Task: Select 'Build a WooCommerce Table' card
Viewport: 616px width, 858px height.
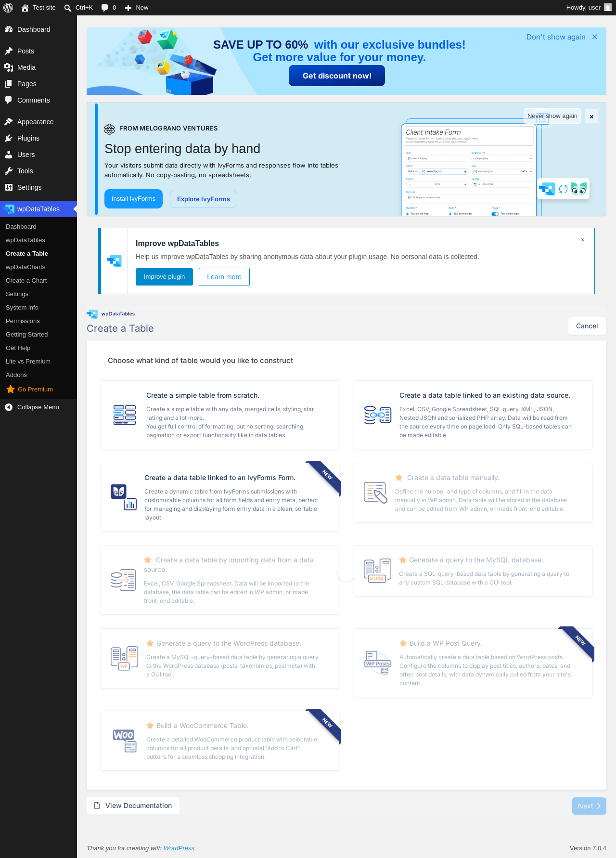Action: [220, 741]
